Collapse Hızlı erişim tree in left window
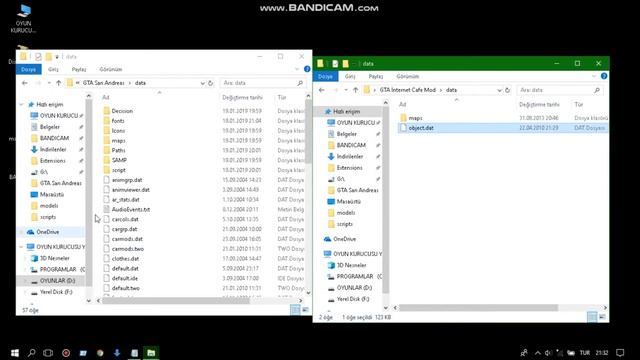Image resolution: width=640 pixels, height=360 pixels. pos(21,104)
